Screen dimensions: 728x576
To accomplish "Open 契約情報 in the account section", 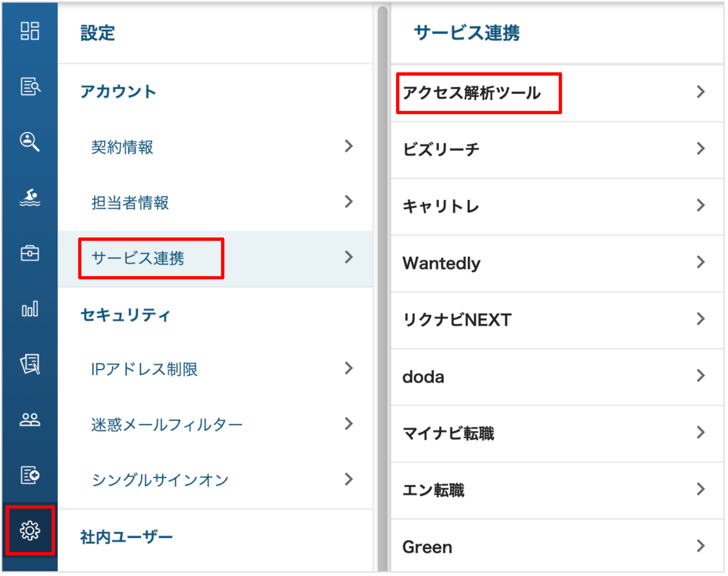I will click(215, 147).
